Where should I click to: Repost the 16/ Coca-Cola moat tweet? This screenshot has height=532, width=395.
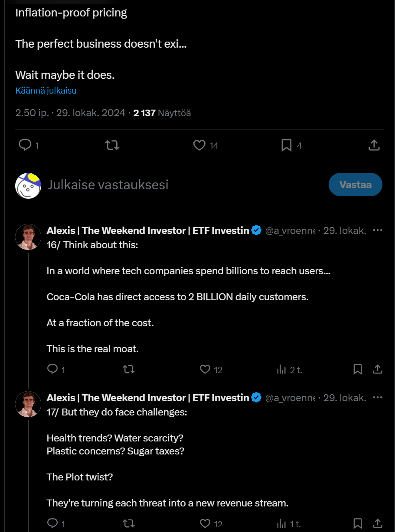click(x=129, y=369)
